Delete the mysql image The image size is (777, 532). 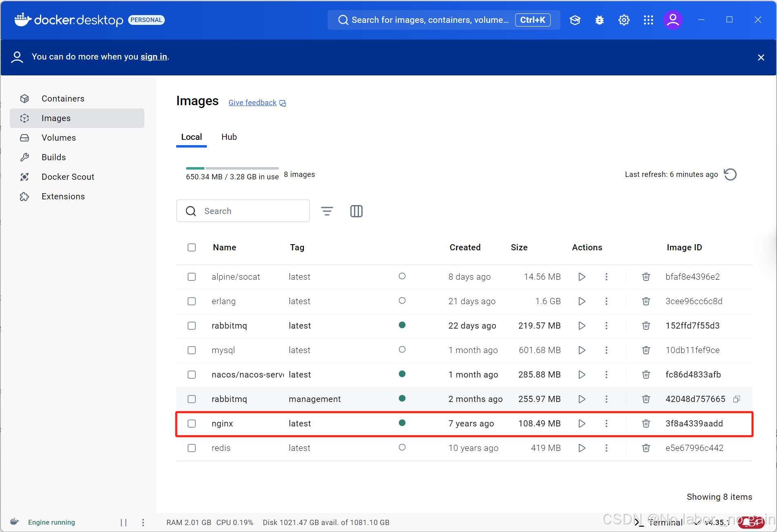point(646,350)
